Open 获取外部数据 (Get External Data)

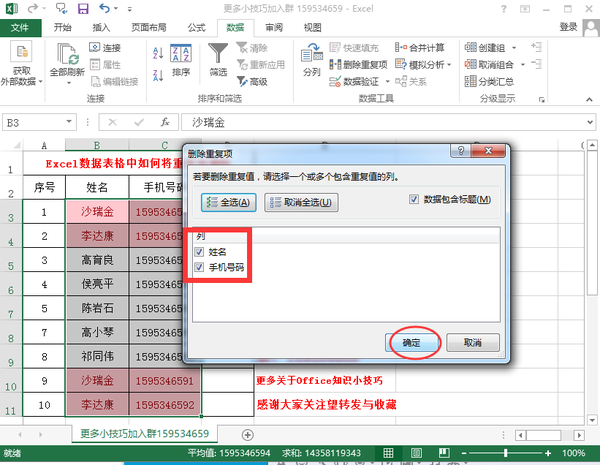click(21, 64)
